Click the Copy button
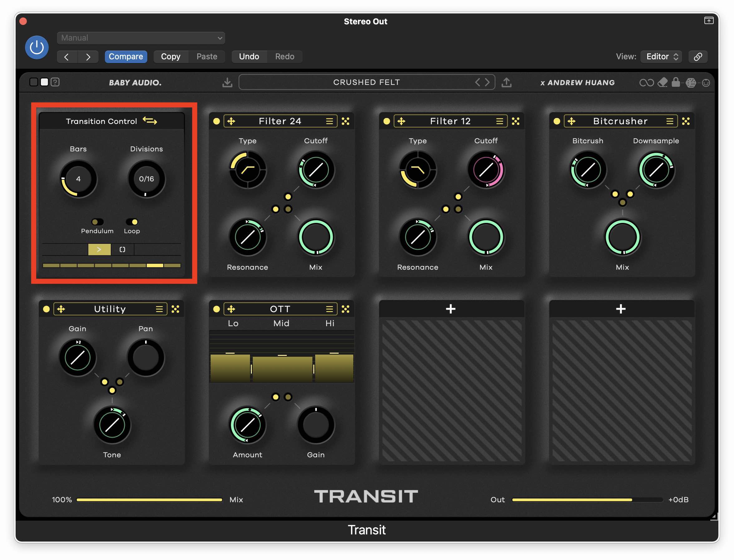The height and width of the screenshot is (560, 734). (171, 57)
